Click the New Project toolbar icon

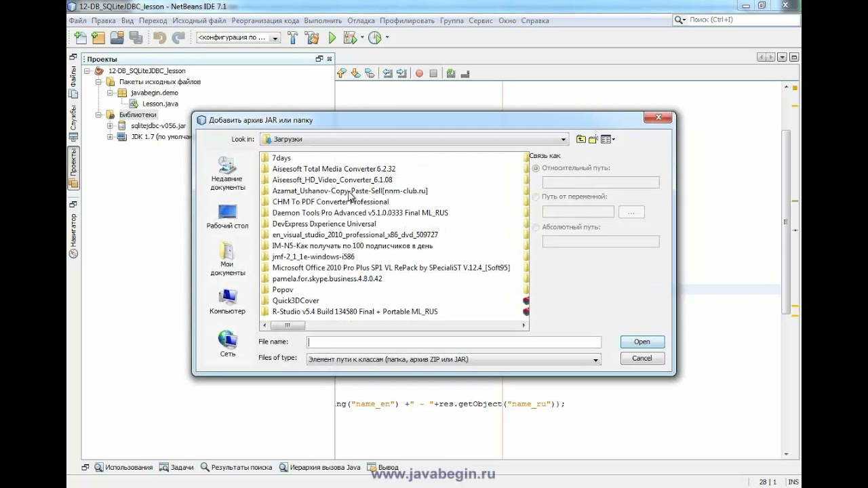(98, 38)
